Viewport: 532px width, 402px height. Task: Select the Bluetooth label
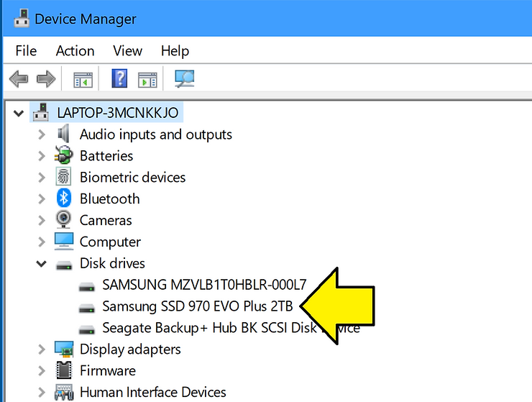tap(109, 198)
